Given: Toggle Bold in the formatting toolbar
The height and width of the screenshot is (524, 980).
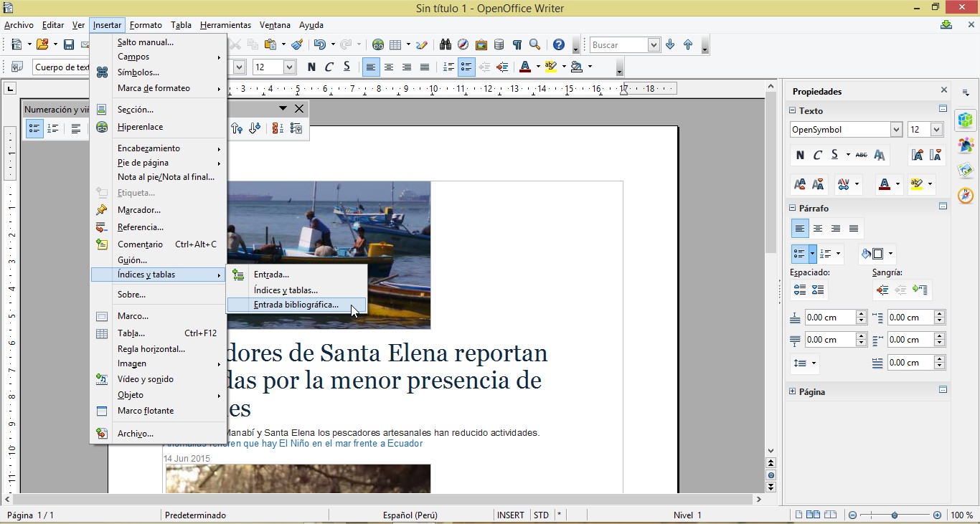Looking at the screenshot, I should coord(311,67).
